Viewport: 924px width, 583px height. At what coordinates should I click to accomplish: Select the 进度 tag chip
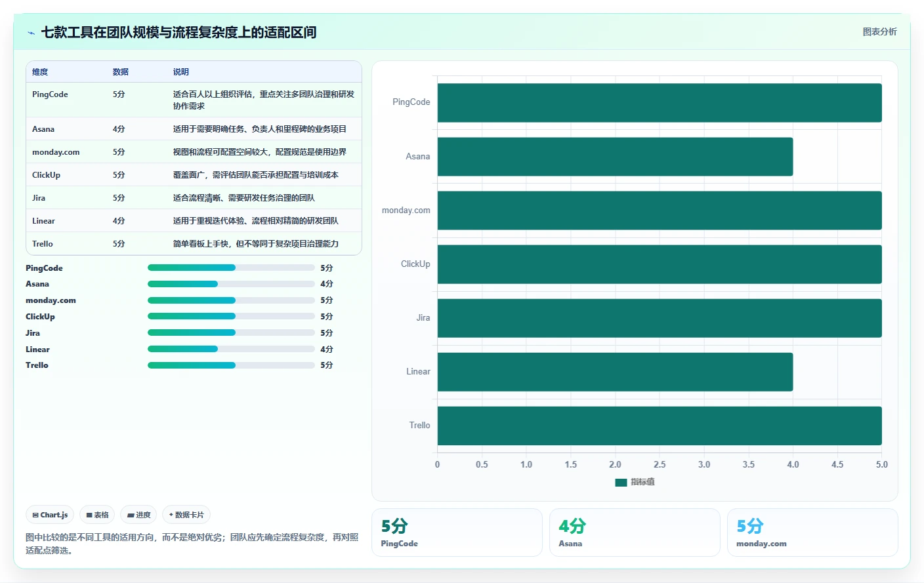(138, 515)
